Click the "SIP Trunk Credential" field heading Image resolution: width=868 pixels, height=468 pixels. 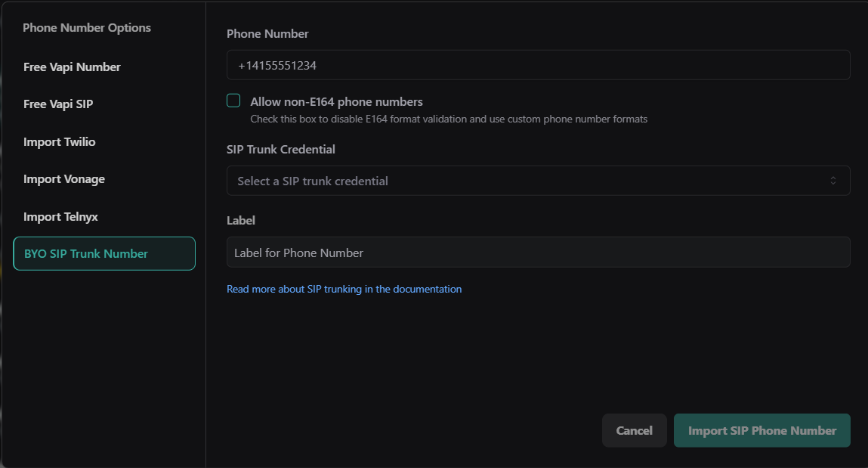(280, 150)
